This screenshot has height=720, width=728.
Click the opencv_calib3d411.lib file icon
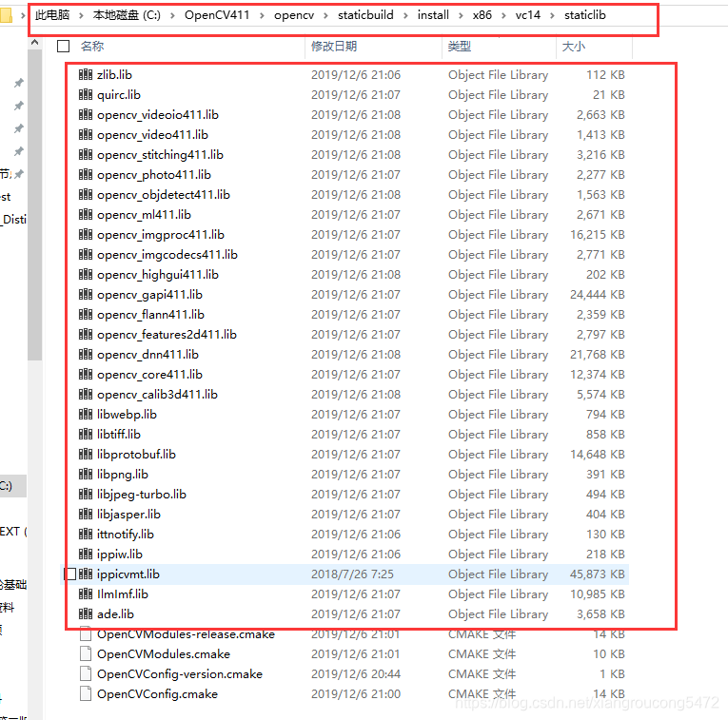coord(86,394)
